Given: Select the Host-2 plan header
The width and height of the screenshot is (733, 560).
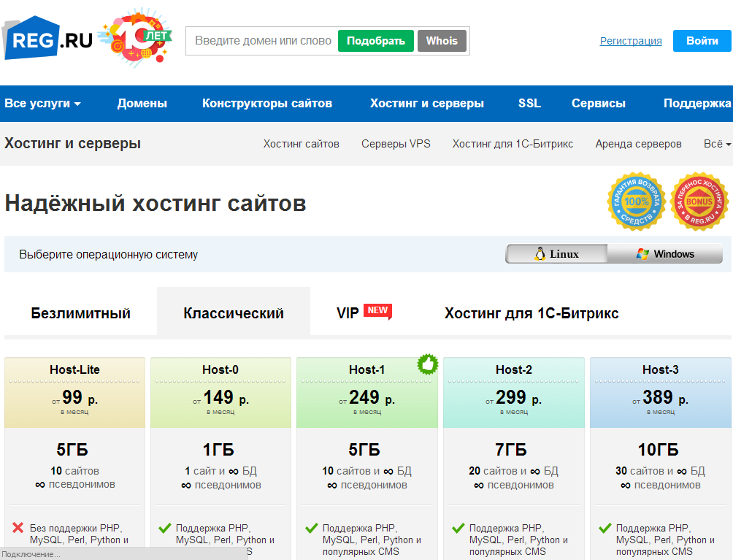Looking at the screenshot, I should pyautogui.click(x=514, y=369).
